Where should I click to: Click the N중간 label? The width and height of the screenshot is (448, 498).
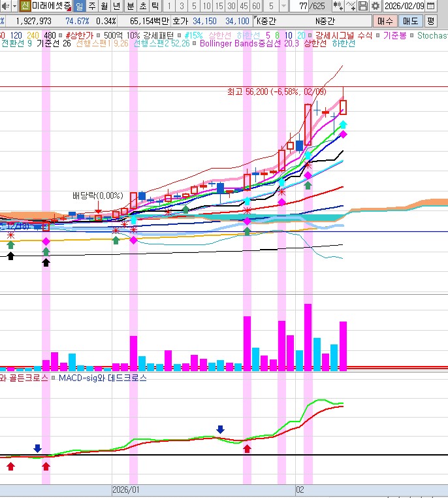pos(325,22)
